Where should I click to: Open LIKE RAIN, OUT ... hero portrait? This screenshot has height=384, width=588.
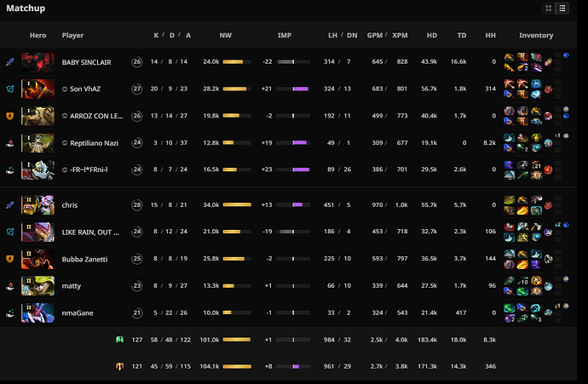37,232
